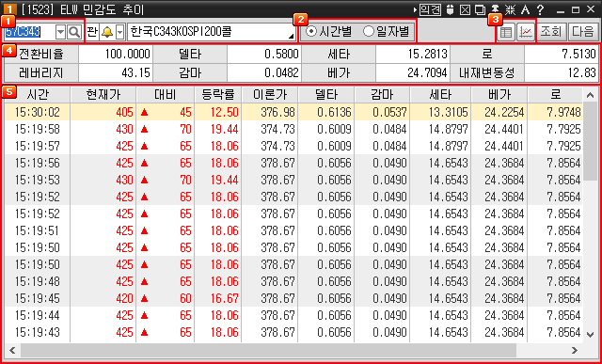Open help with the question mark icon
602x364 pixels.
tap(541, 9)
